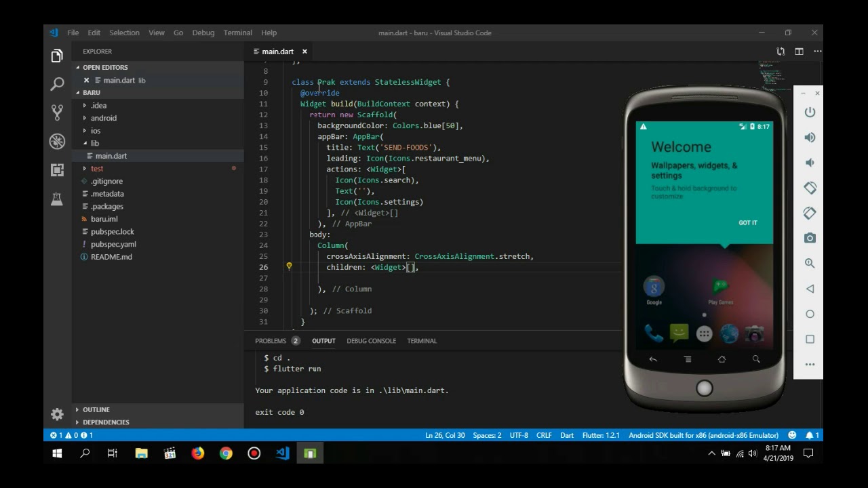Click the emulator back triangle button
Image resolution: width=868 pixels, height=488 pixels.
coord(810,289)
